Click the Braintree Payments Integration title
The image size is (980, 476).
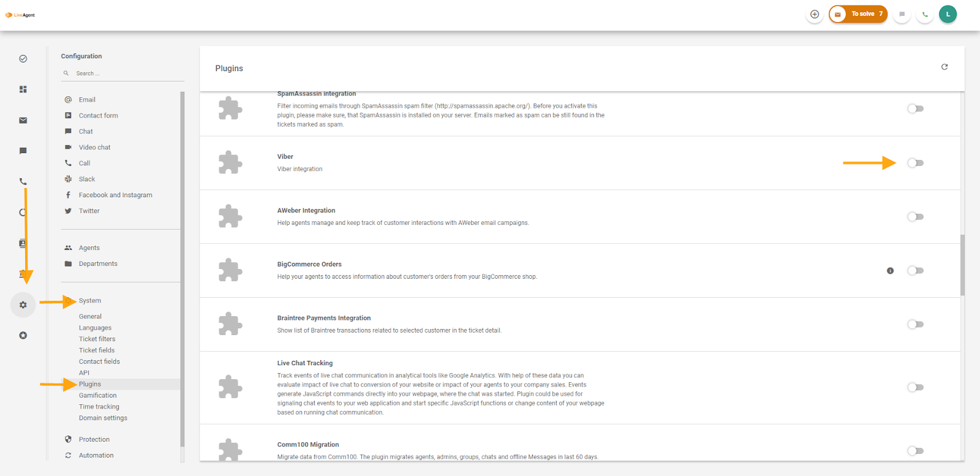[x=324, y=319]
